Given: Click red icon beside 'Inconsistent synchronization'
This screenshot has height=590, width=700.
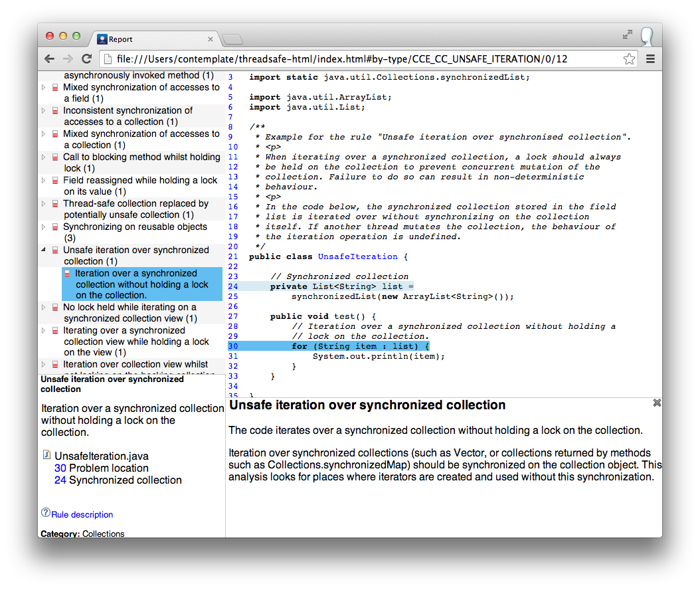Looking at the screenshot, I should (55, 111).
